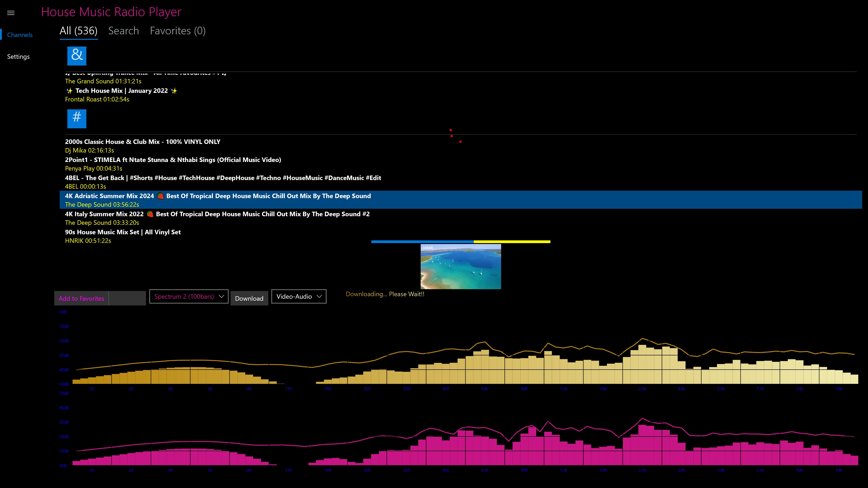This screenshot has height=488, width=868.
Task: Open the Favorites (0) tab
Action: pyautogui.click(x=178, y=31)
